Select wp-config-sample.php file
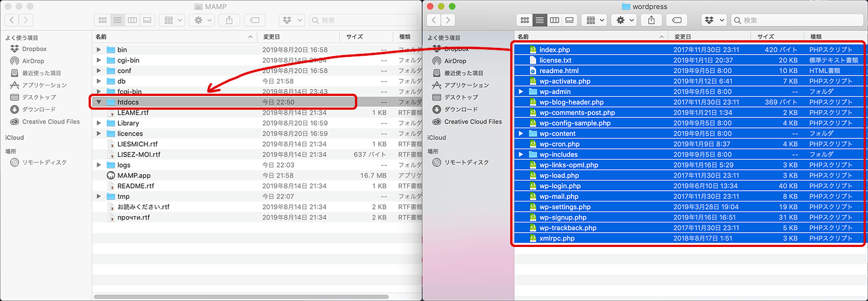 point(689,123)
